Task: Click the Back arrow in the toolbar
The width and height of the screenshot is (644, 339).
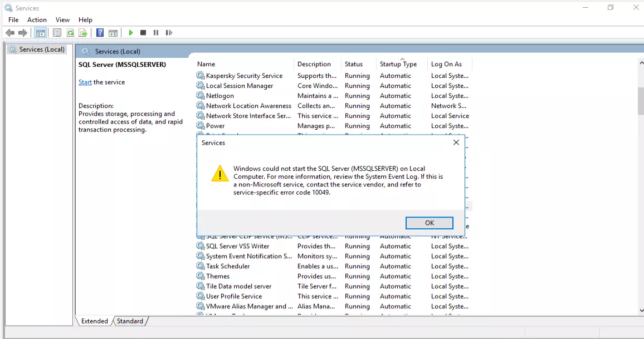Action: tap(10, 33)
